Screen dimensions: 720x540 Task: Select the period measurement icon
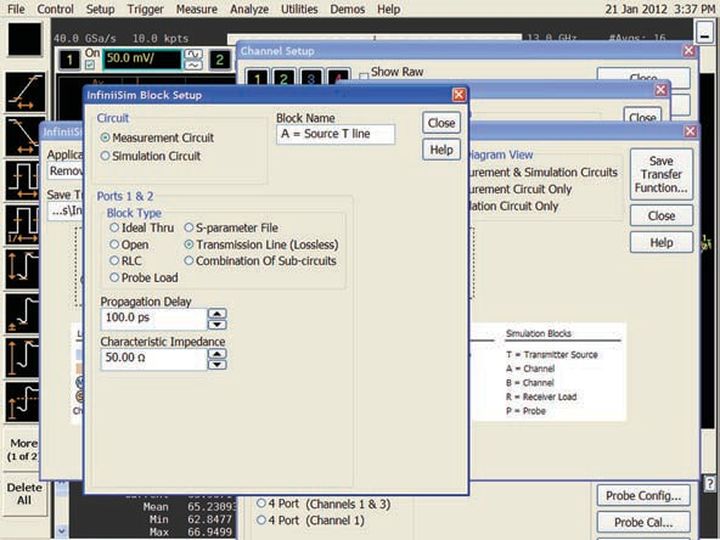[22, 180]
